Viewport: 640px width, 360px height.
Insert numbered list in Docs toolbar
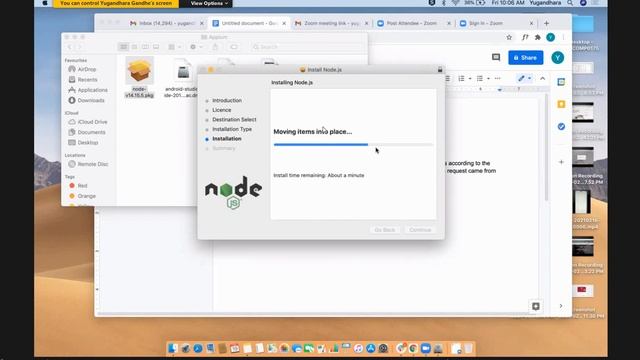click(461, 78)
